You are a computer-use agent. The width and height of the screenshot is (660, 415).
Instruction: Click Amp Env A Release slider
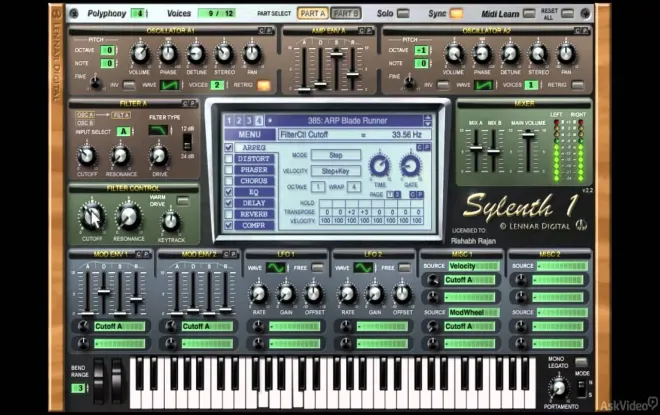point(353,74)
